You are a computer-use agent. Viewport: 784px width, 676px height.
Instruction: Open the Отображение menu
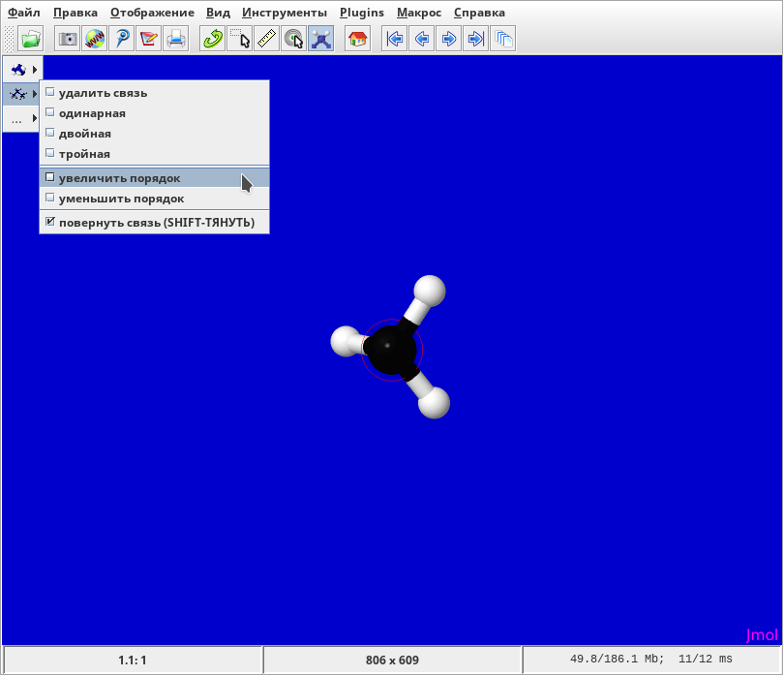(152, 13)
